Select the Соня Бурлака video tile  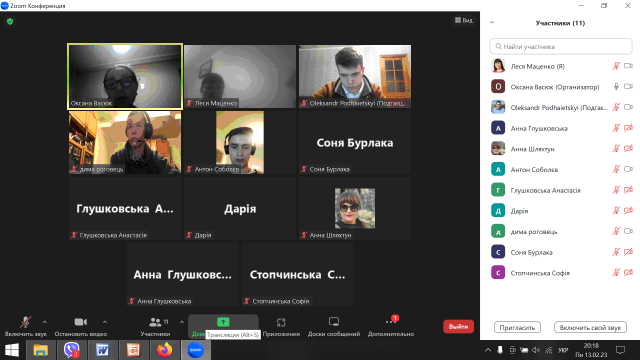[355, 142]
